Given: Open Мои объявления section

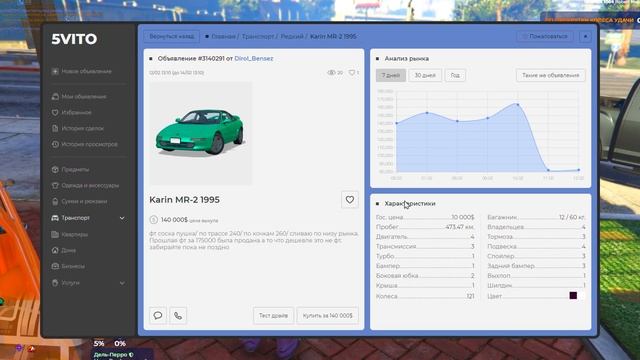Looking at the screenshot, I should pos(84,97).
